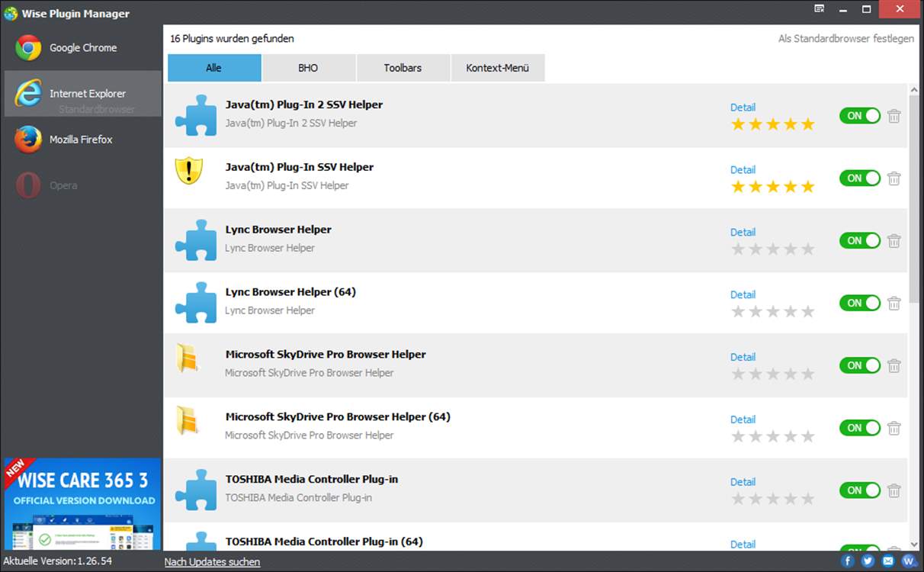
Task: Open the title bar menu icon left of minimize
Action: click(820, 9)
